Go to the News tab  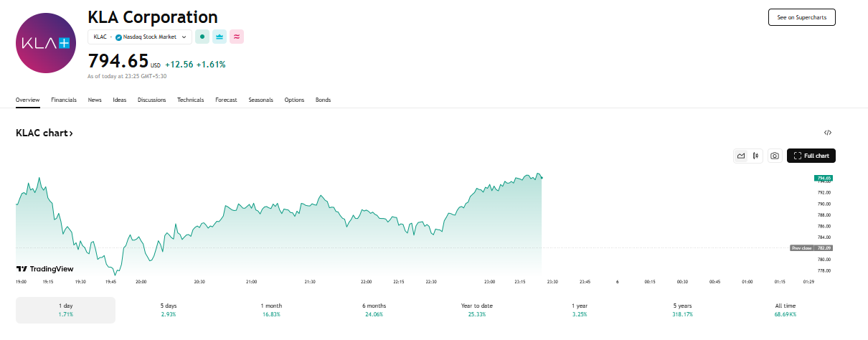95,100
